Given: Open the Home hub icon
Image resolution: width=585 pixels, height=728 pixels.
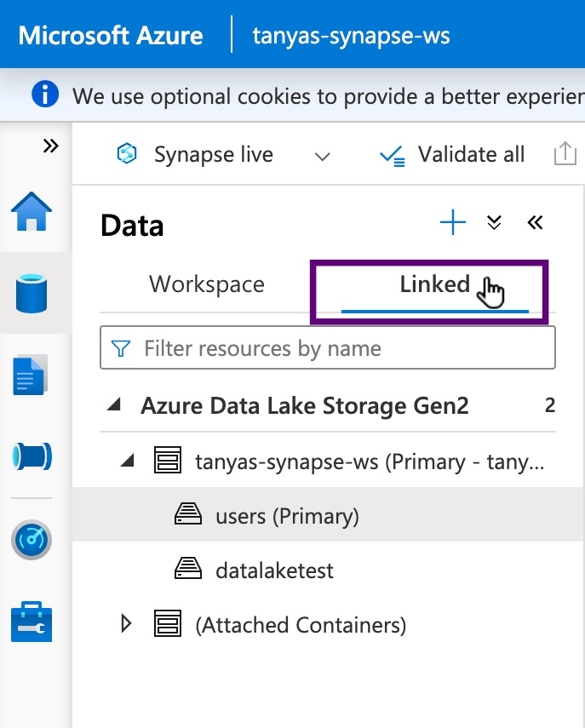Looking at the screenshot, I should click(32, 211).
